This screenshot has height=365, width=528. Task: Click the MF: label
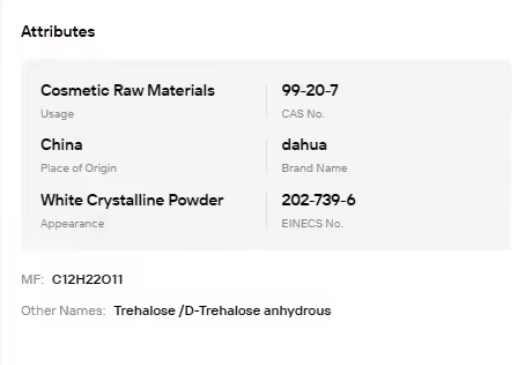coord(32,279)
